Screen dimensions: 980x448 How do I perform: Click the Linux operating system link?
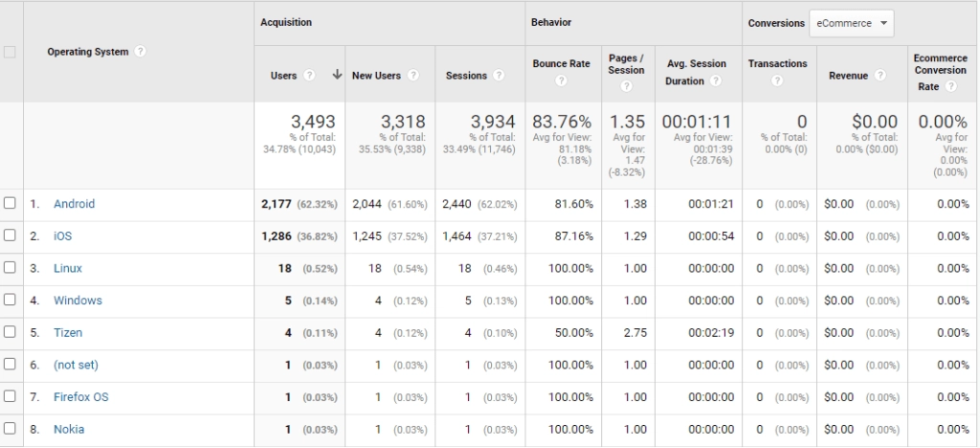coord(67,269)
